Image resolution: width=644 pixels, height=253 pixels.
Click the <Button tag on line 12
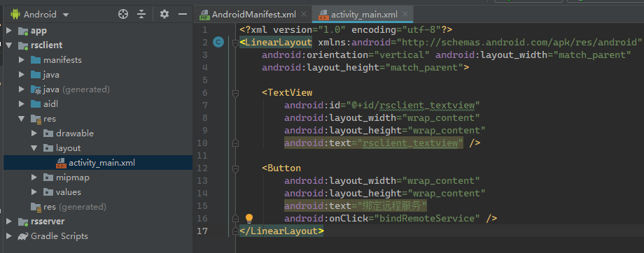pyautogui.click(x=281, y=168)
